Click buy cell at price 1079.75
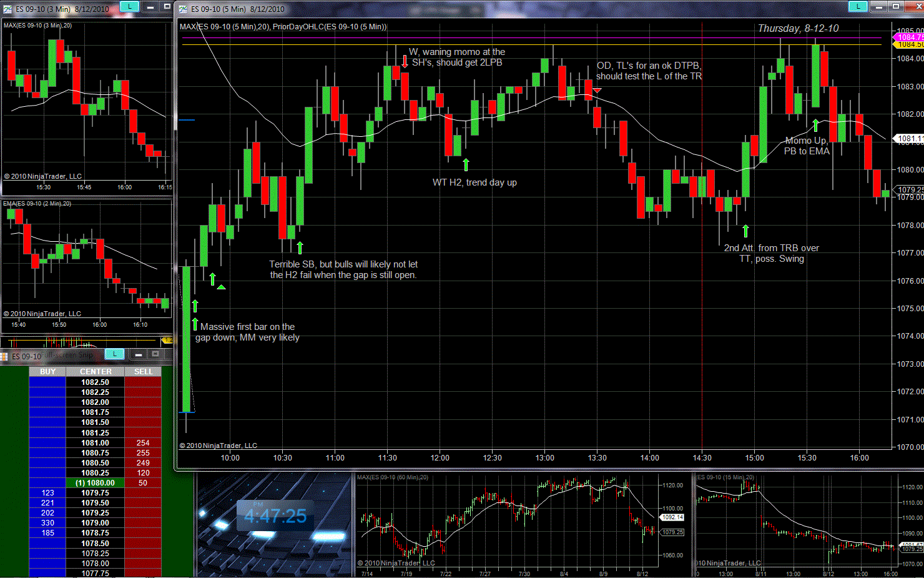The width and height of the screenshot is (924, 578). coord(48,493)
